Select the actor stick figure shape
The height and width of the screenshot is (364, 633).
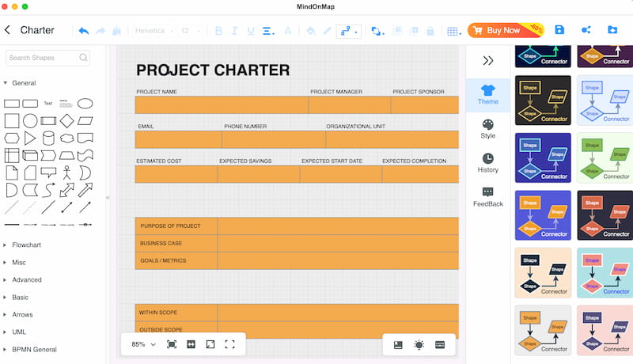pos(66,173)
